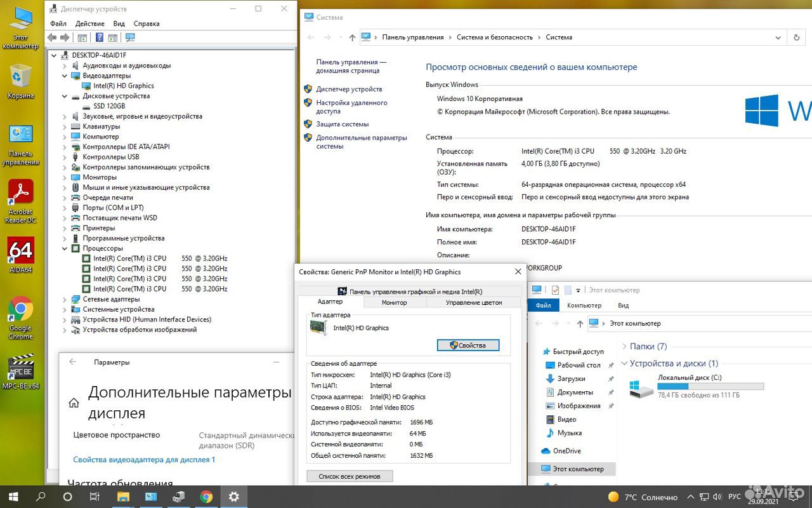The width and height of the screenshot is (812, 508).
Task: Expand the Папки (7) group in Explorer
Action: [624, 347]
